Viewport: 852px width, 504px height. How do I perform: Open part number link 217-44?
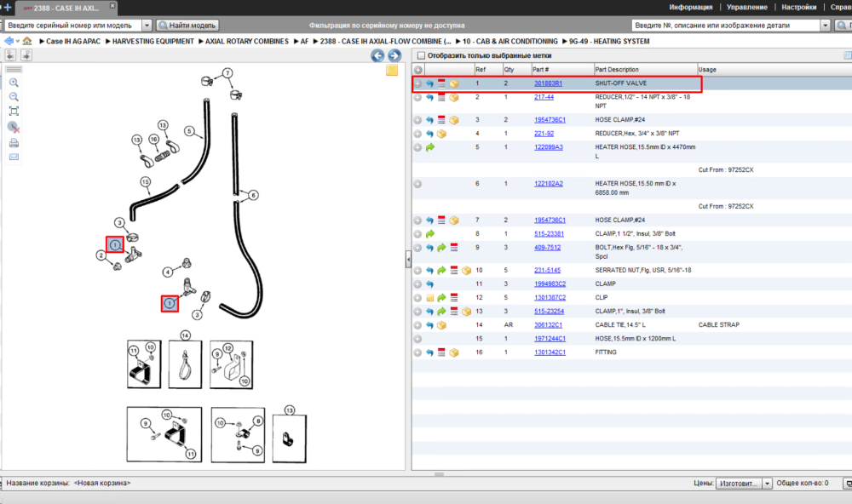click(x=544, y=97)
